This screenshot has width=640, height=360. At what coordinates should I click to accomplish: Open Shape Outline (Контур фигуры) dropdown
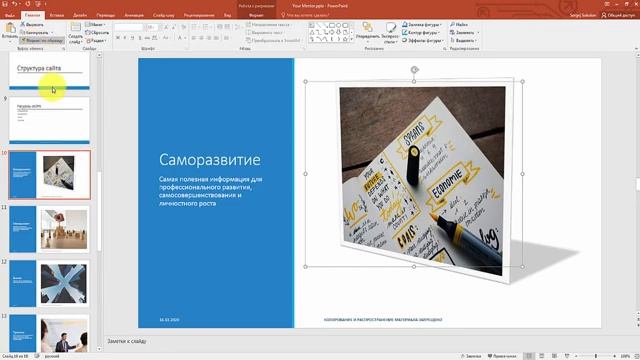point(420,32)
